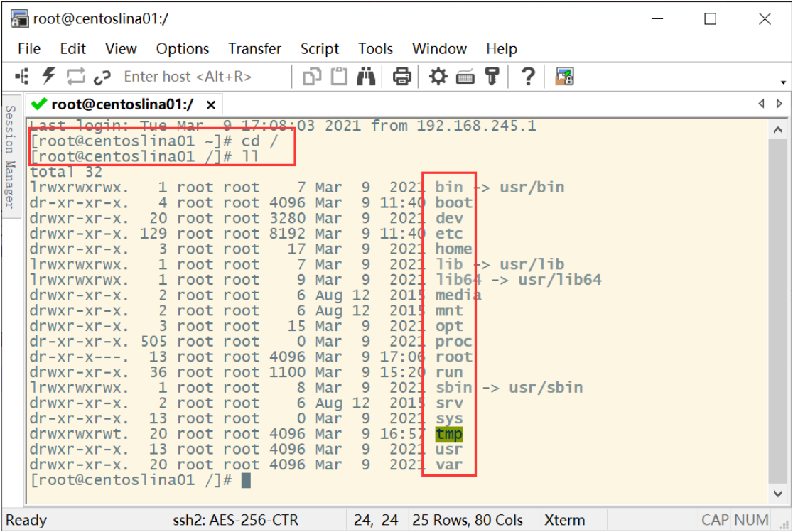
Task: Launch SecureFX with the toolbar icon
Action: pyautogui.click(x=564, y=77)
